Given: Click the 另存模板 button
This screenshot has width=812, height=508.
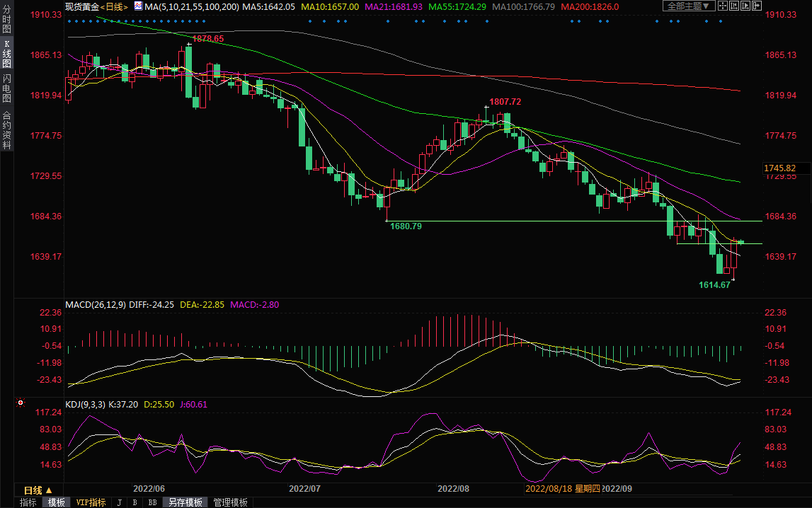Looking at the screenshot, I should 185,502.
